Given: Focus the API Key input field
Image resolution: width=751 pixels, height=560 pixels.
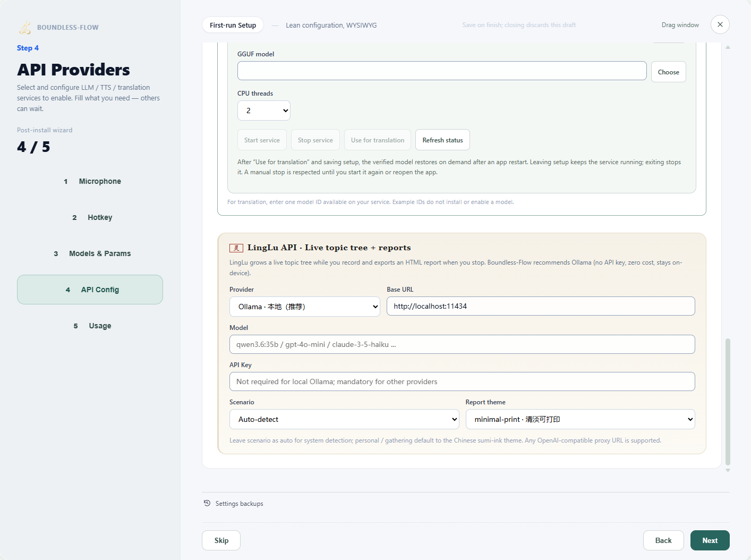Looking at the screenshot, I should pos(462,381).
